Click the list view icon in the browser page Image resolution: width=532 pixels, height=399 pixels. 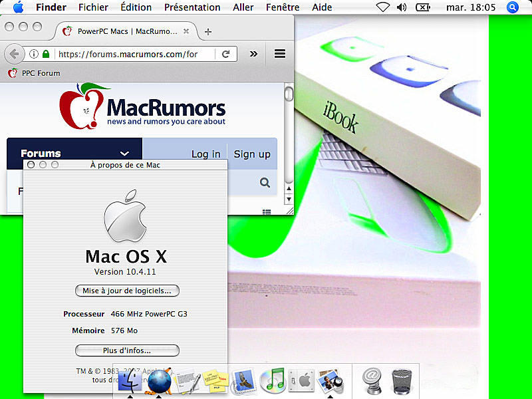tap(267, 212)
